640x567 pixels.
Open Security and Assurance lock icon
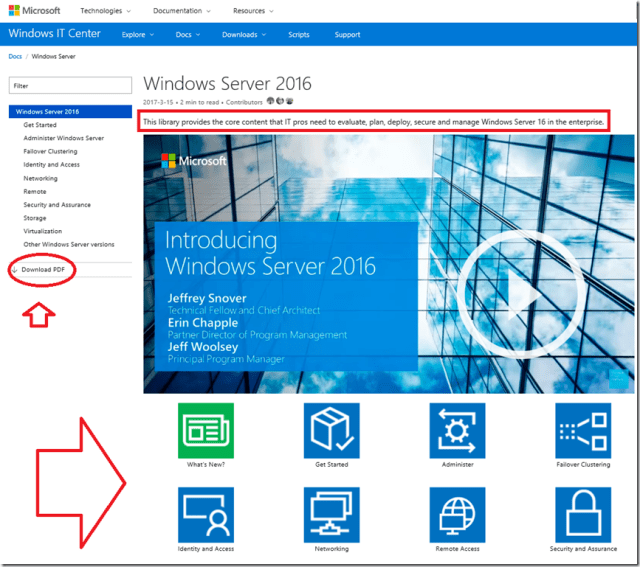(583, 514)
